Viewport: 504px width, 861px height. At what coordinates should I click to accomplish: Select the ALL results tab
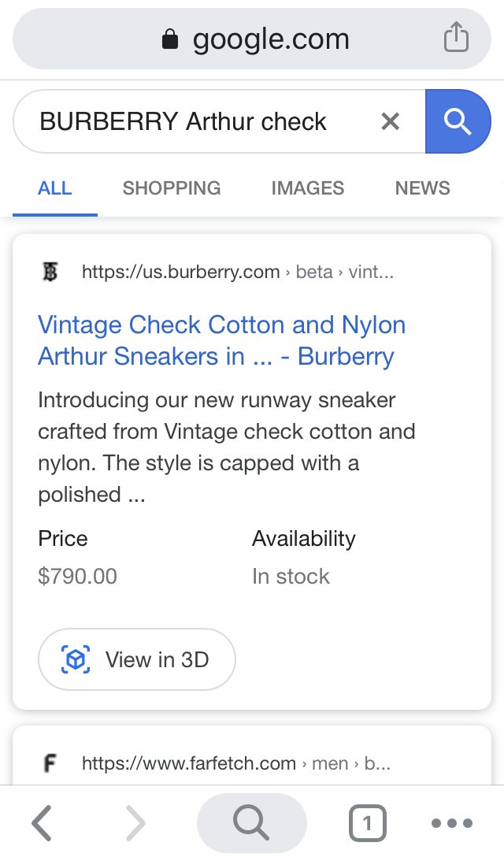[x=55, y=188]
